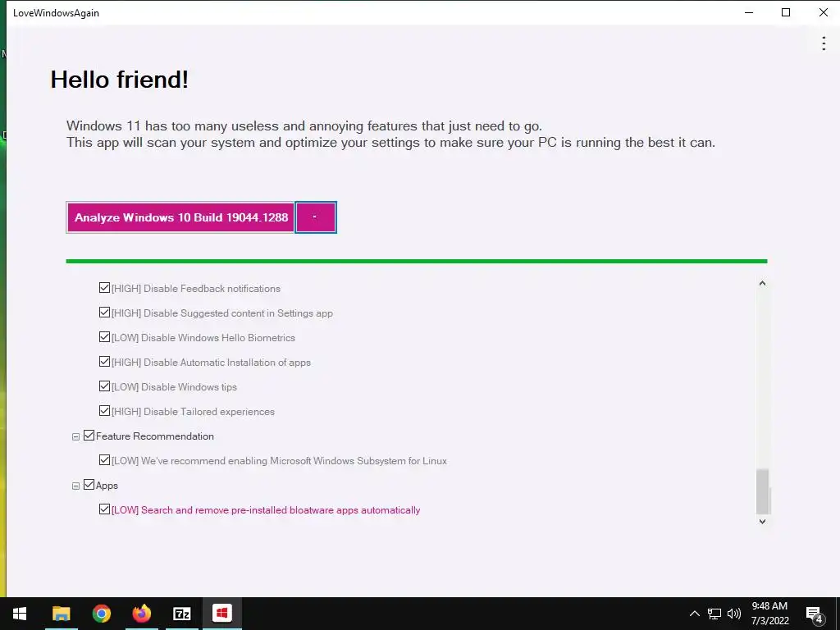Launch Google Chrome from the taskbar
Screen dimensions: 840x630
[x=101, y=614]
